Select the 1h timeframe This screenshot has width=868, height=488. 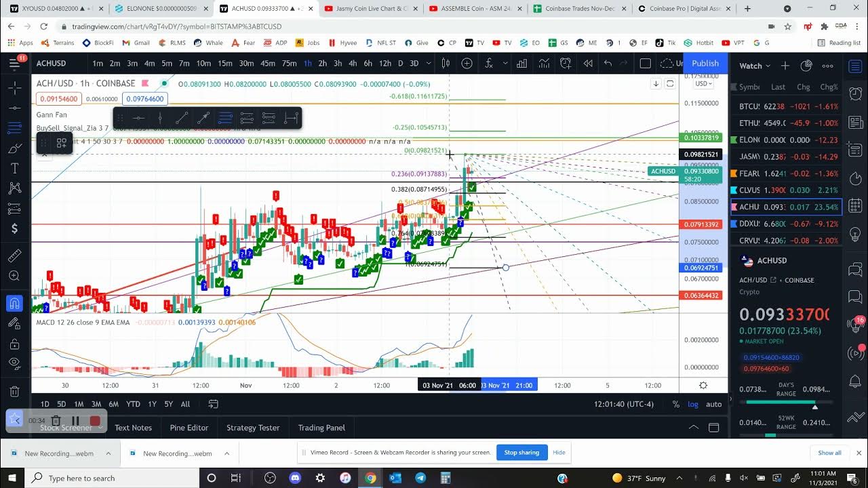308,64
